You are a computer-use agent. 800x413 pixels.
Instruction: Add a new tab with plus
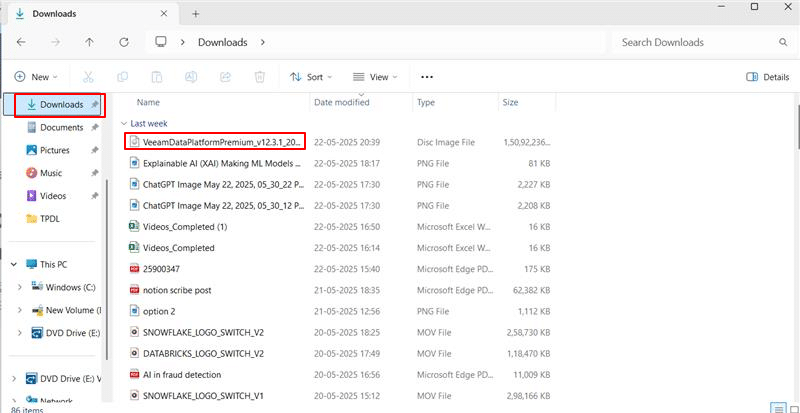click(x=195, y=14)
